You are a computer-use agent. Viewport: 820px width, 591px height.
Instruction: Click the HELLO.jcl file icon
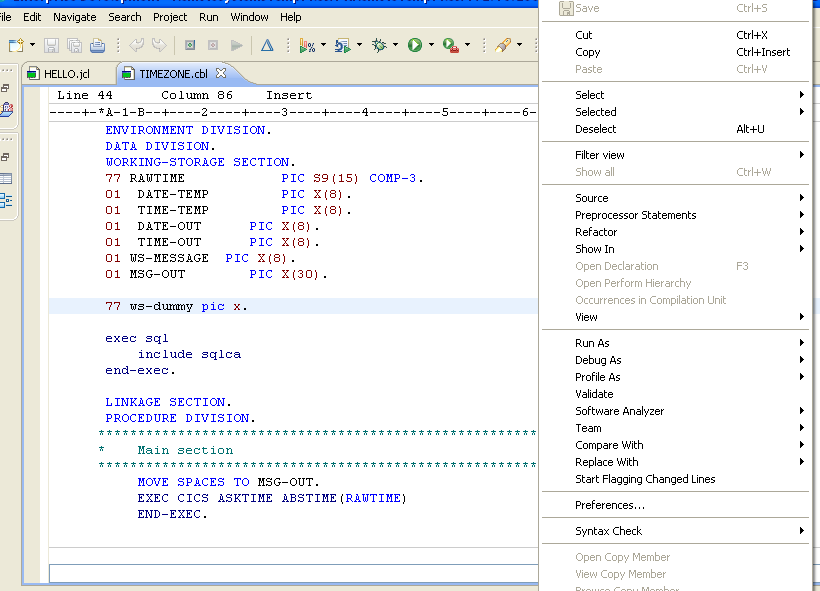33,74
